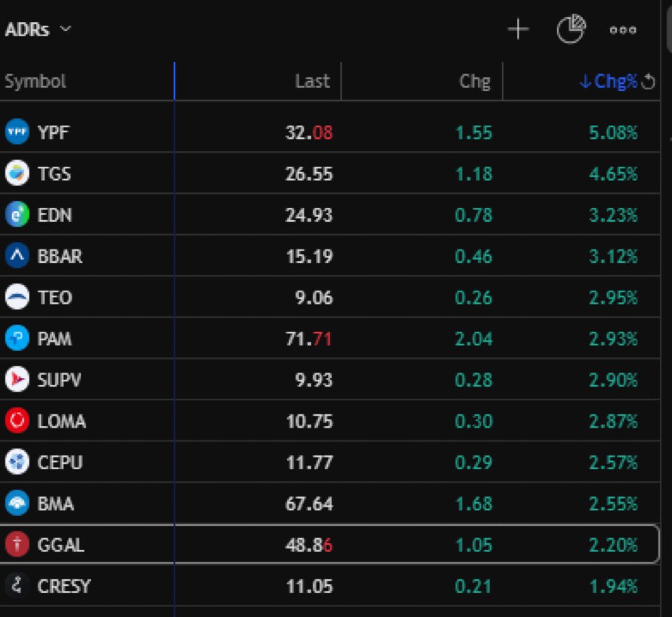Click PAM change value 2.04

tap(474, 339)
